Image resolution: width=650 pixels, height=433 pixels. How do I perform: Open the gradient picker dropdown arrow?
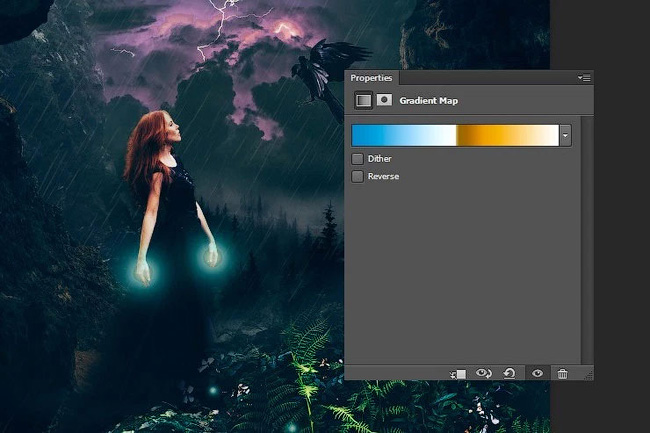(x=565, y=135)
